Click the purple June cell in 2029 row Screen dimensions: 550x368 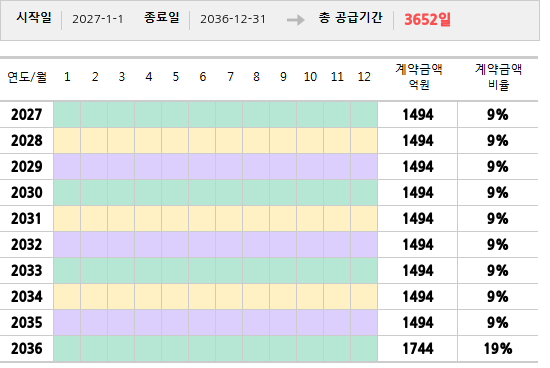(202, 167)
